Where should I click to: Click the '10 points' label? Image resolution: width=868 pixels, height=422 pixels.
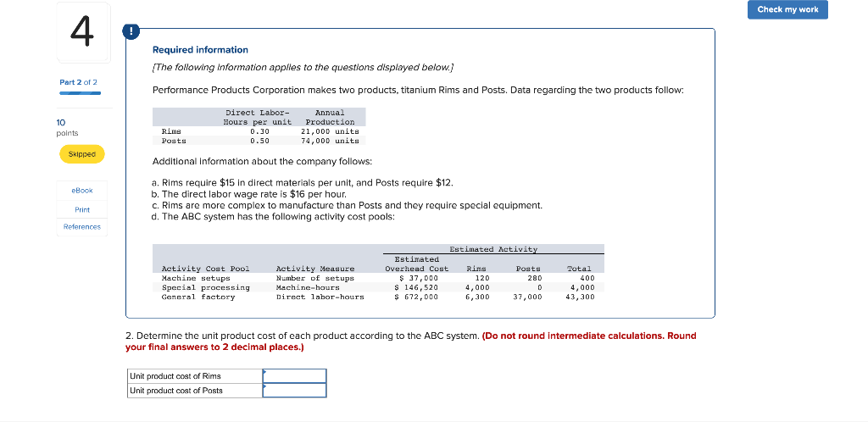click(68, 128)
